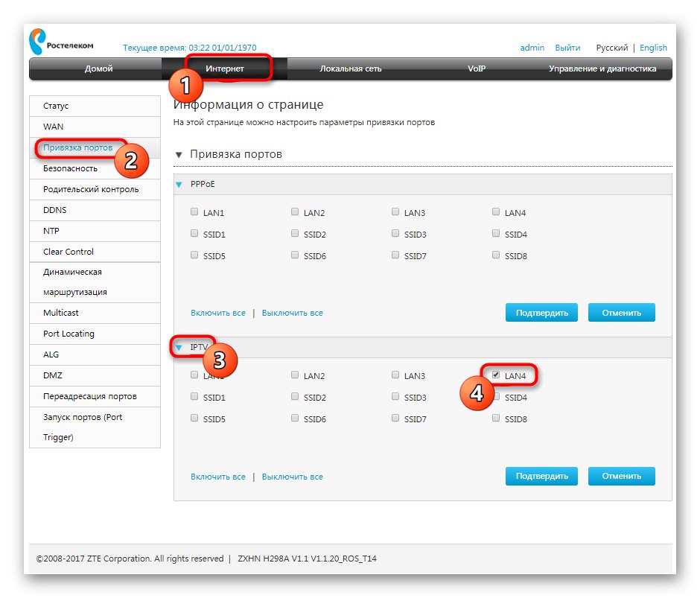This screenshot has height=598, width=700.
Task: Open Родительский контроль page
Action: pyautogui.click(x=95, y=189)
